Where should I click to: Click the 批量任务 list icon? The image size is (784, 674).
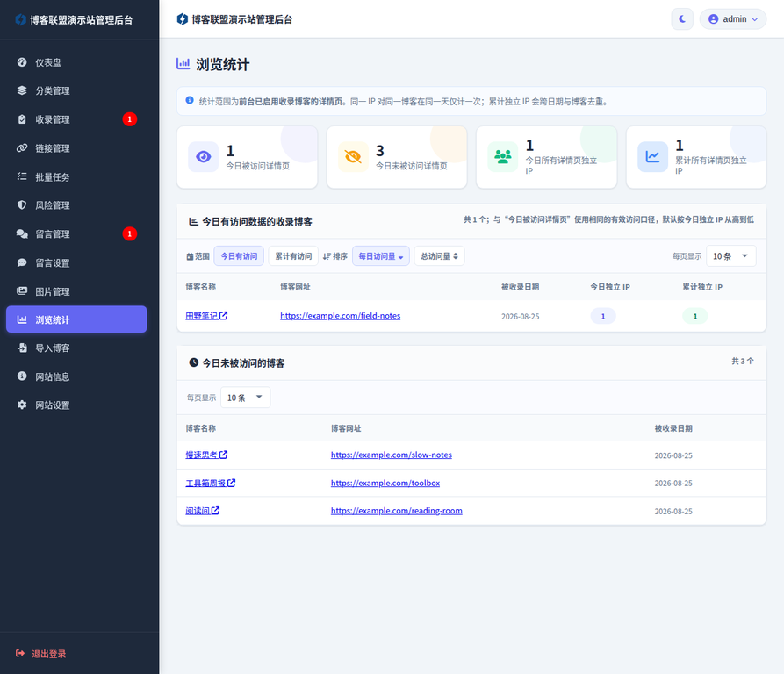click(x=22, y=176)
